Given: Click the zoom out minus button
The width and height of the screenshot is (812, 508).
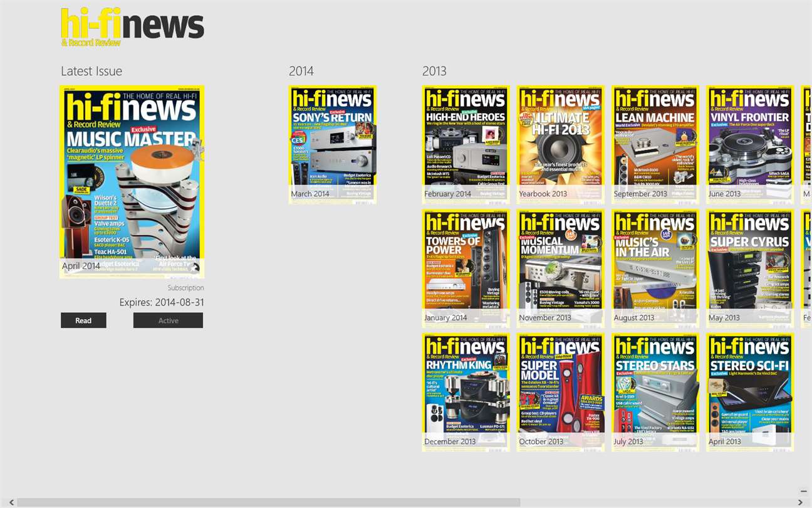Looking at the screenshot, I should point(804,492).
